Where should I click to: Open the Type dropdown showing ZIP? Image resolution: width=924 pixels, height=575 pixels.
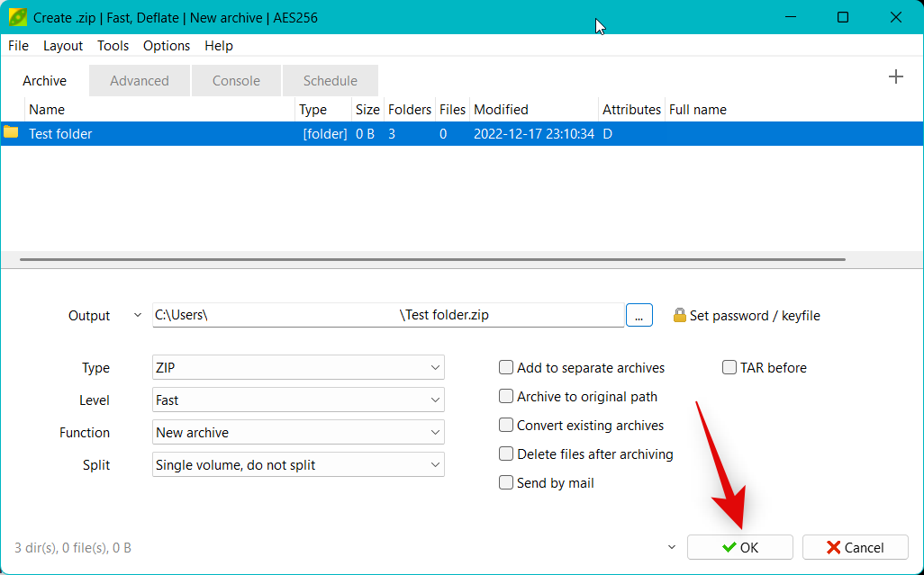[x=298, y=368]
